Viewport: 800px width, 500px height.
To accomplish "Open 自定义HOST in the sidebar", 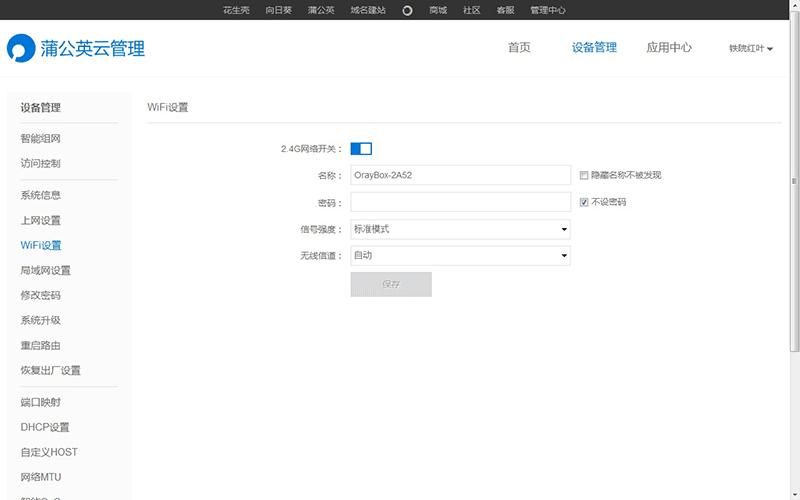I will click(x=49, y=452).
